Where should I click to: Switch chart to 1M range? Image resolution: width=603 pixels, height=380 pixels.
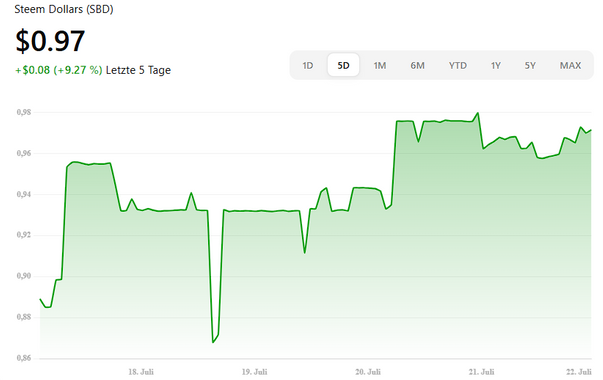380,65
